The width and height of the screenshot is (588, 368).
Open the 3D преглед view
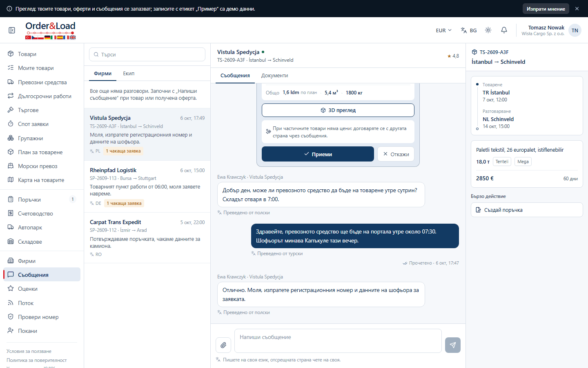338,110
